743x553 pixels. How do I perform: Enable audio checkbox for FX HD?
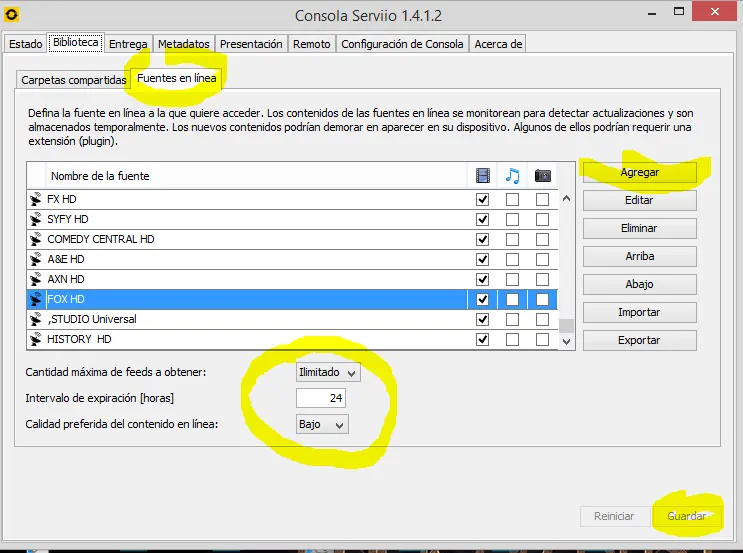tap(512, 199)
